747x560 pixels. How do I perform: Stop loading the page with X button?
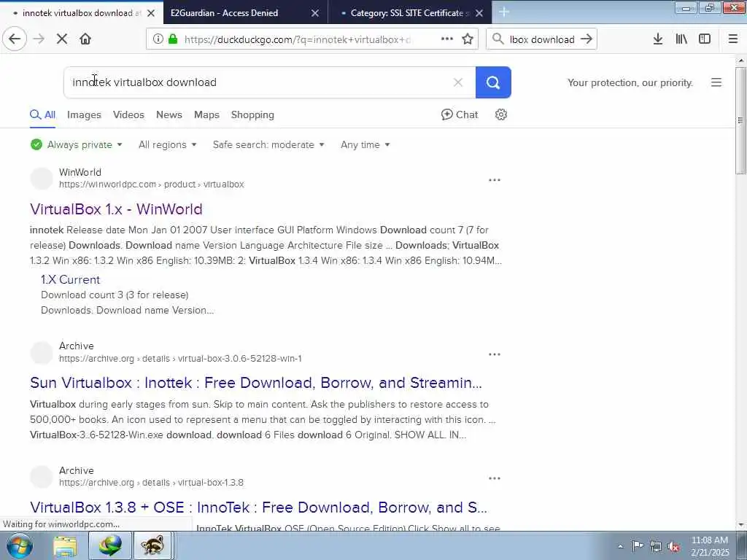tap(62, 39)
